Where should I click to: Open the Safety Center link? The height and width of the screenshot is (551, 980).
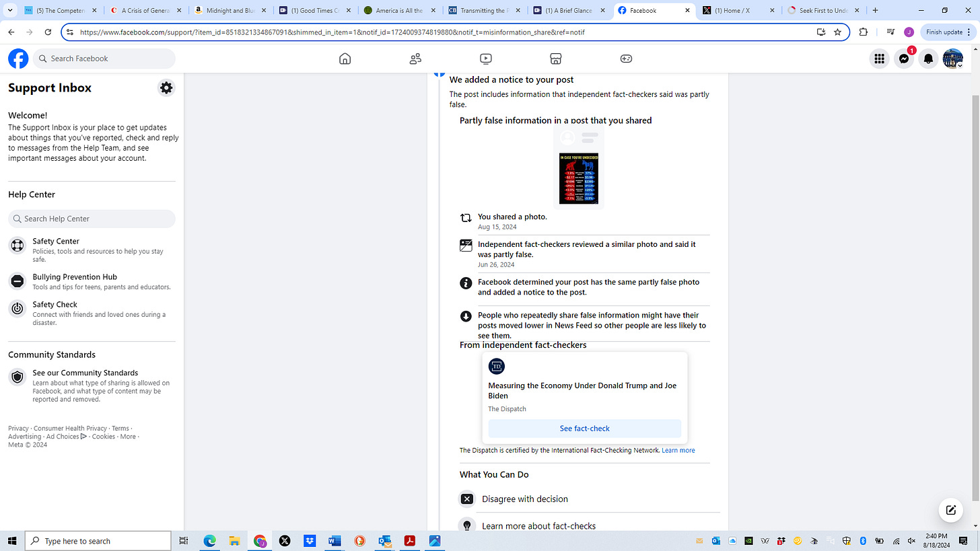click(x=56, y=241)
